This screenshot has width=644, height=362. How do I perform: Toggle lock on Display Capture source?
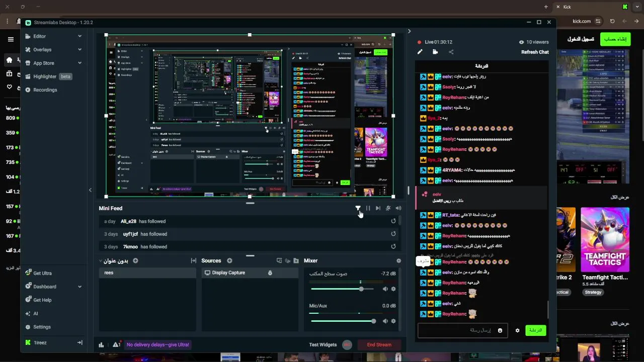click(x=270, y=273)
